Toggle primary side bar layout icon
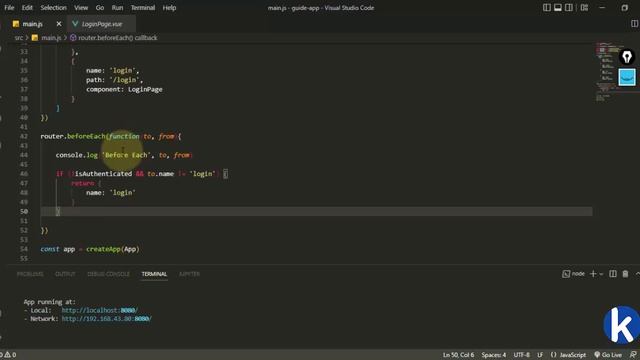This screenshot has width=640, height=360. pos(547,8)
